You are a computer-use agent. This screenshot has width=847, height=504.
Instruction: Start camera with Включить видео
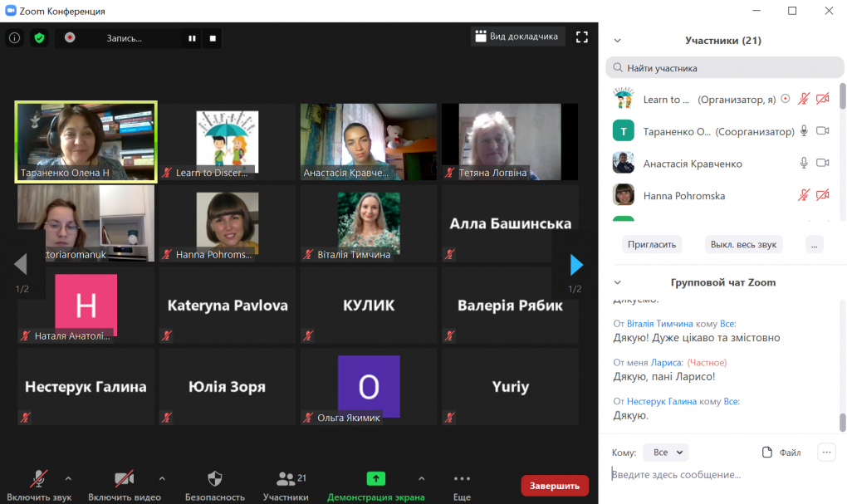pos(125,486)
